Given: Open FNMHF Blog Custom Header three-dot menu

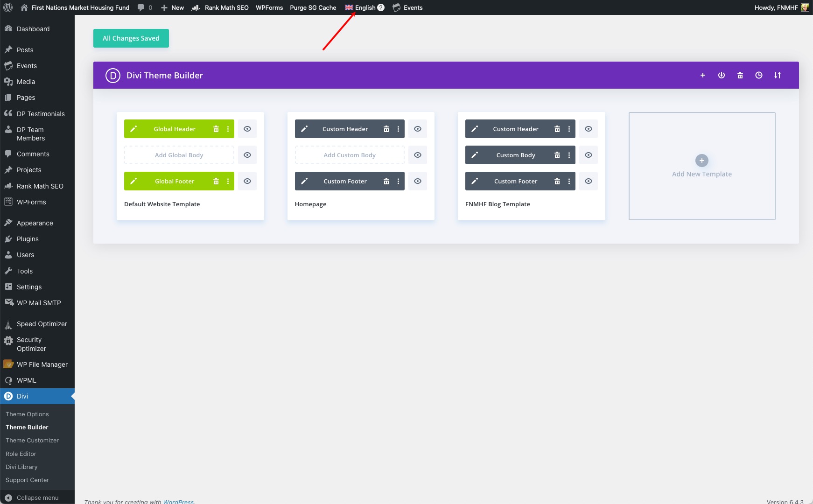Looking at the screenshot, I should 569,129.
